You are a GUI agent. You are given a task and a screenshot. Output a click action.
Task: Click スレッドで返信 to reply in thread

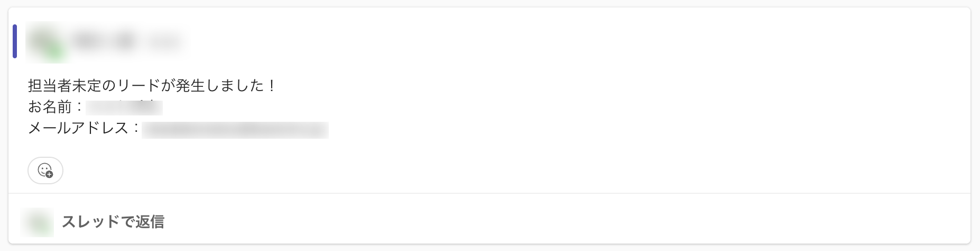point(113,221)
